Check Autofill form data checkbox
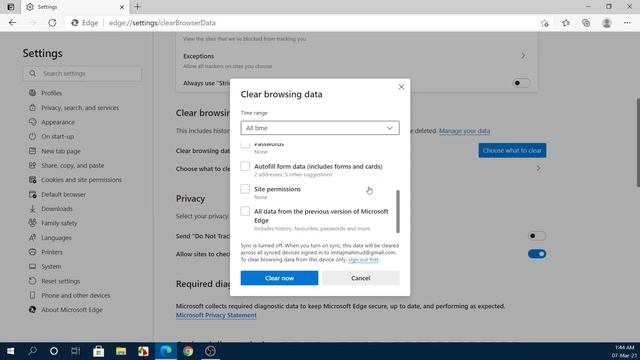The image size is (640, 360). [245, 166]
